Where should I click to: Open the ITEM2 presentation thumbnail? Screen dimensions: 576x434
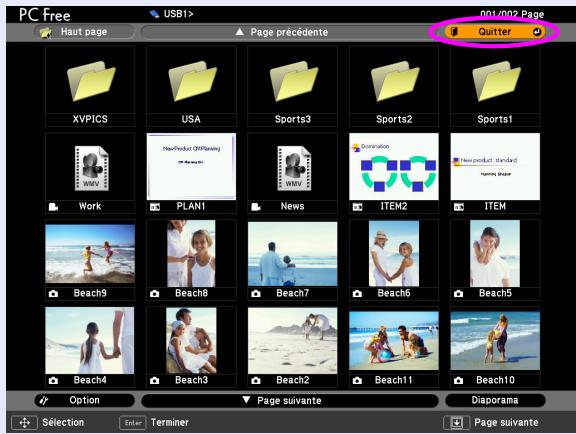pos(394,166)
